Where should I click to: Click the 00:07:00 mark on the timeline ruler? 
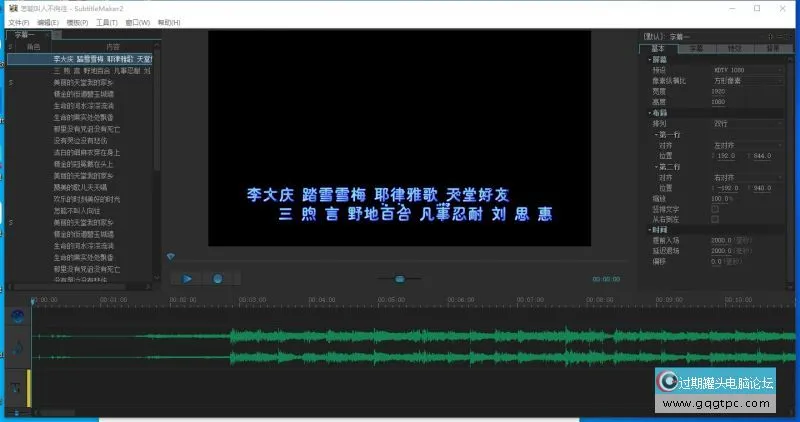tap(530, 300)
